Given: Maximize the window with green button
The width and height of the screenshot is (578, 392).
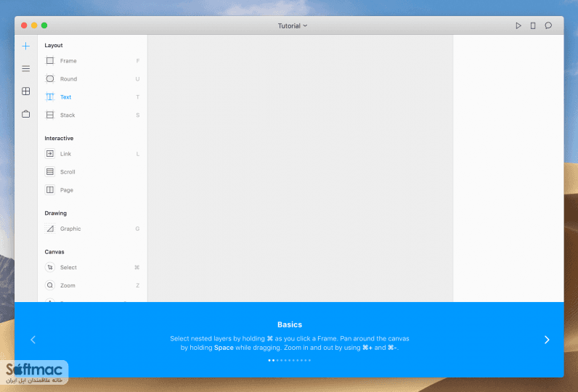Looking at the screenshot, I should [x=44, y=25].
